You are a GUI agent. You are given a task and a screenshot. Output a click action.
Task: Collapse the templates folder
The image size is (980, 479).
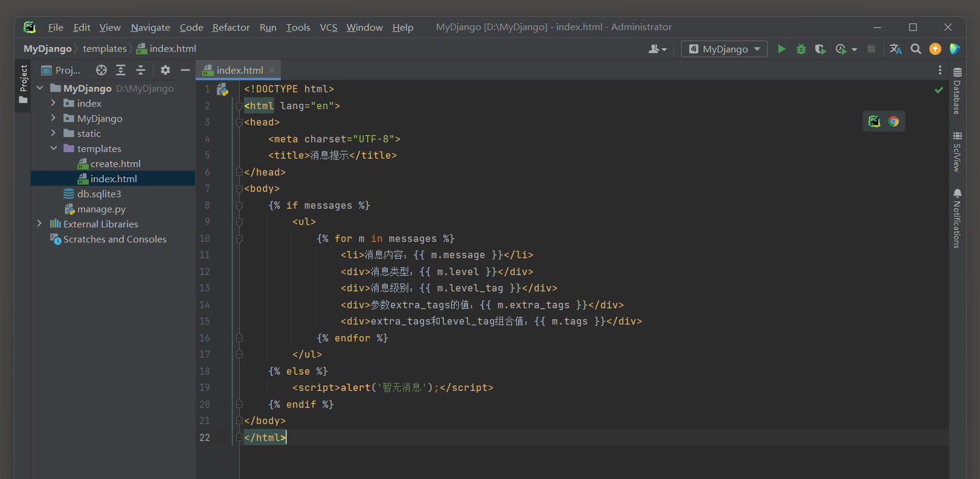53,148
